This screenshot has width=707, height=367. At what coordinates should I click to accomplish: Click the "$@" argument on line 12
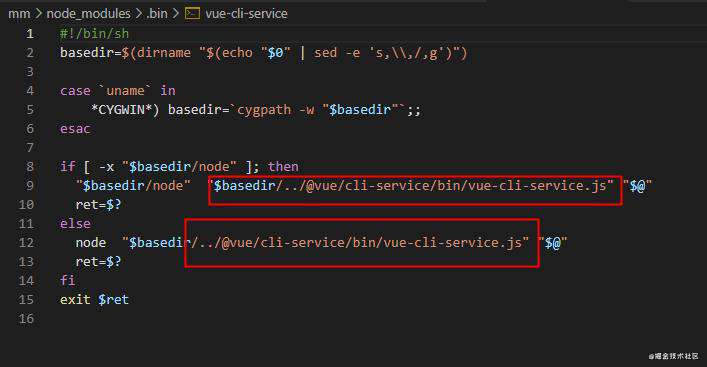pos(552,243)
